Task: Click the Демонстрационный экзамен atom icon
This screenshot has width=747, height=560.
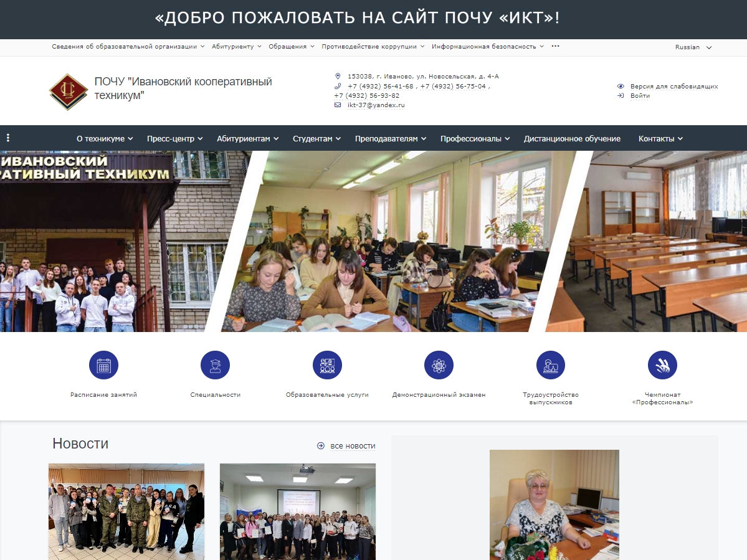Action: (439, 365)
